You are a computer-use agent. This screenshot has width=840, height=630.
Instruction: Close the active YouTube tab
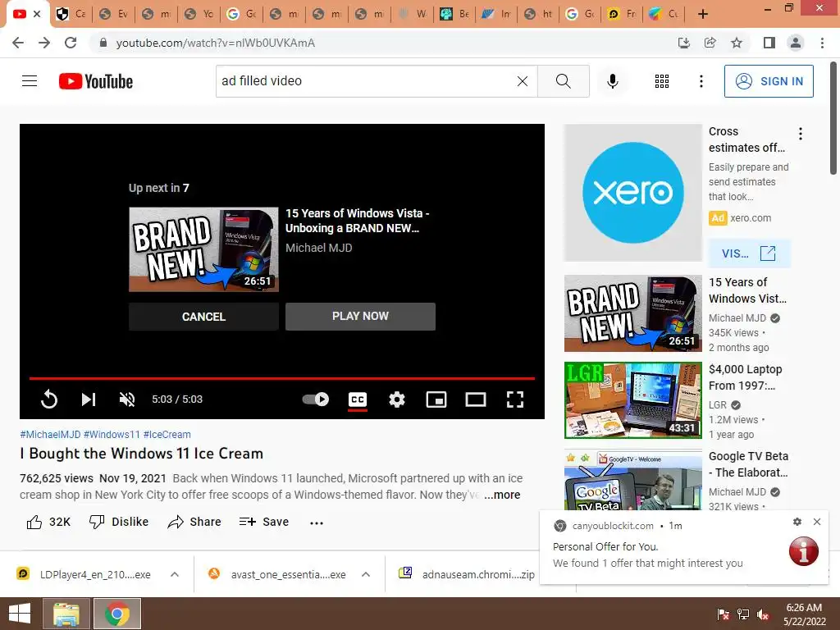(37, 14)
